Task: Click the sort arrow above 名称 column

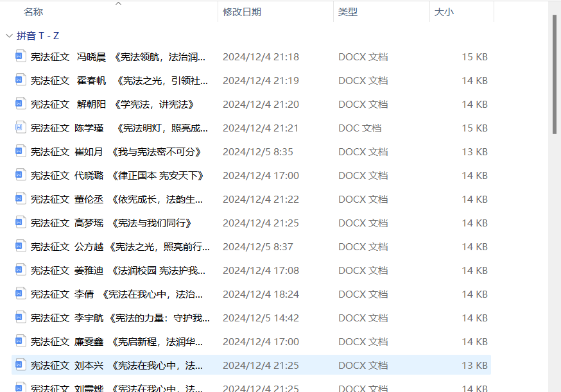Action: coord(118,4)
